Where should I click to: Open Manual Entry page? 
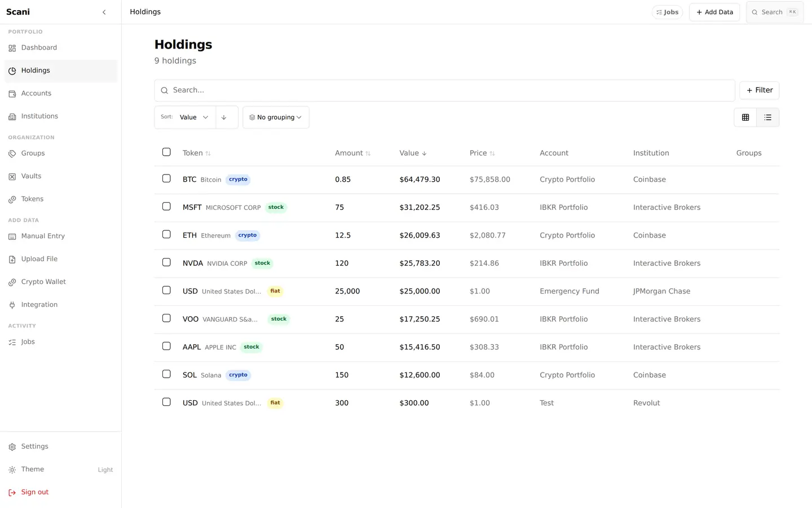[61, 237]
